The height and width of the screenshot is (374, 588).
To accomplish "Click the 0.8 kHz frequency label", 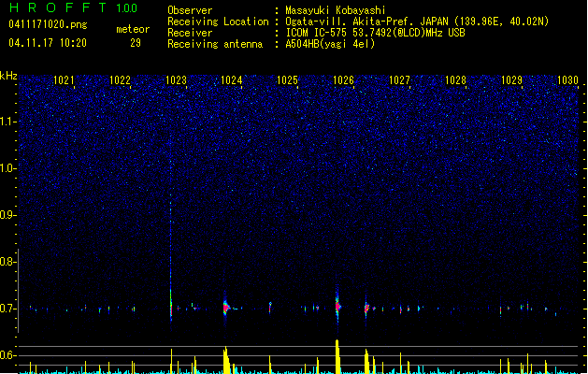I will click(7, 262).
